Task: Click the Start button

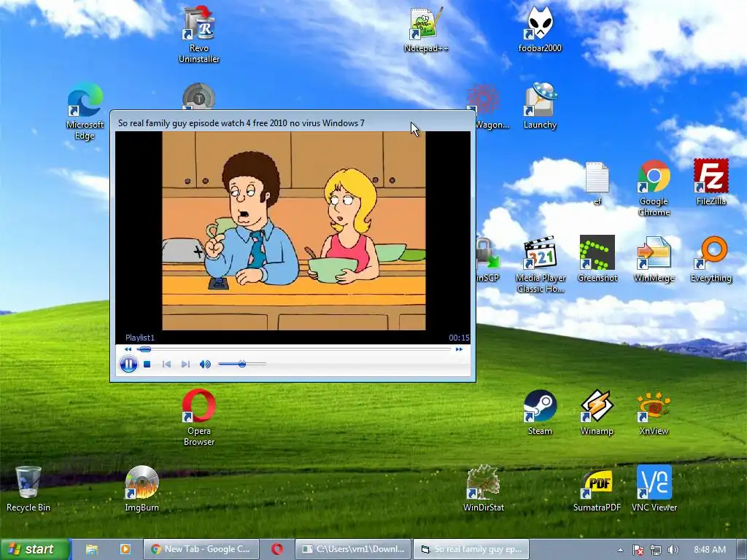Action: (x=35, y=549)
